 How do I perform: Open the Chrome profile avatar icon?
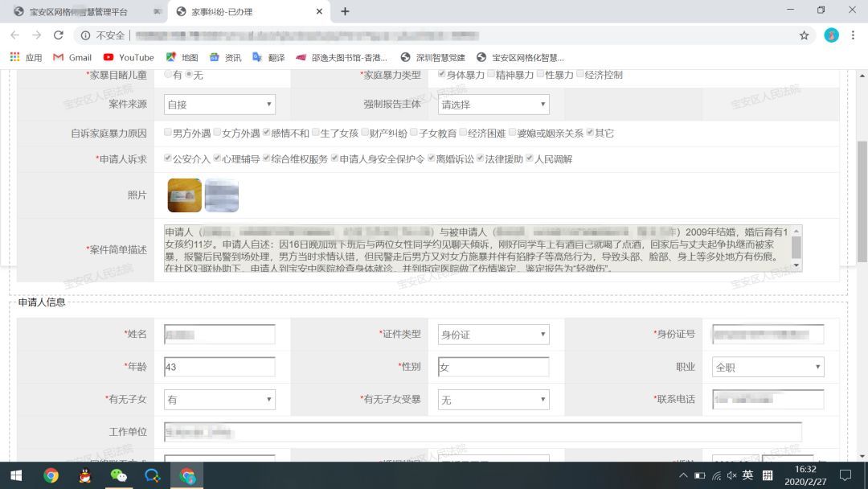(x=829, y=35)
